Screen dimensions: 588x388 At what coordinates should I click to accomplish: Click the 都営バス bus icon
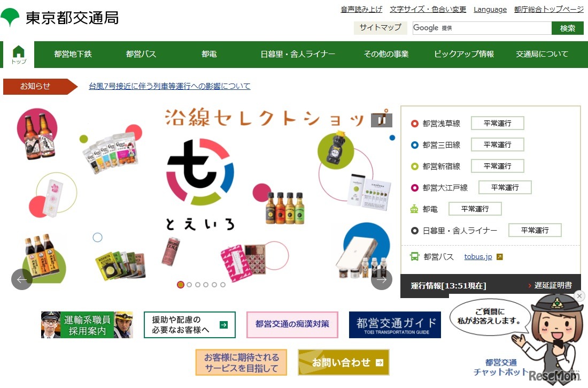(414, 256)
